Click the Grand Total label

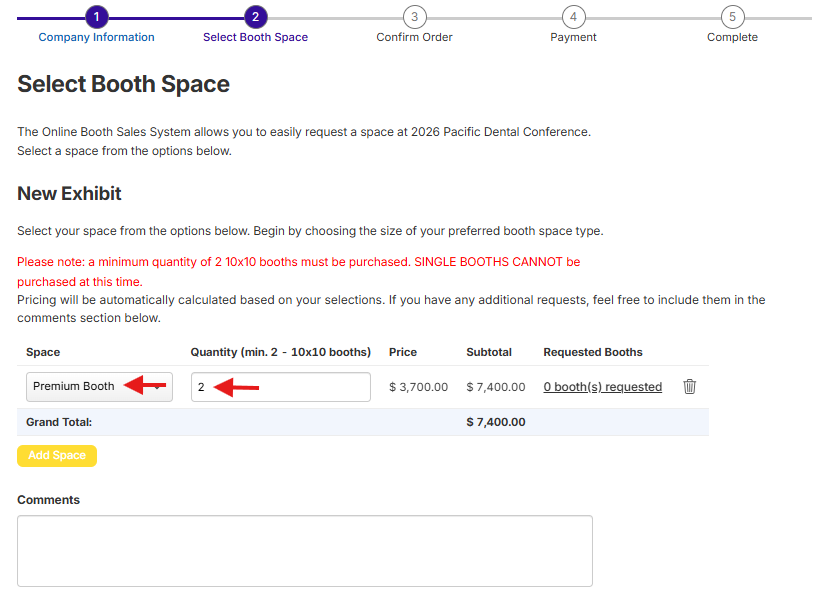click(59, 422)
